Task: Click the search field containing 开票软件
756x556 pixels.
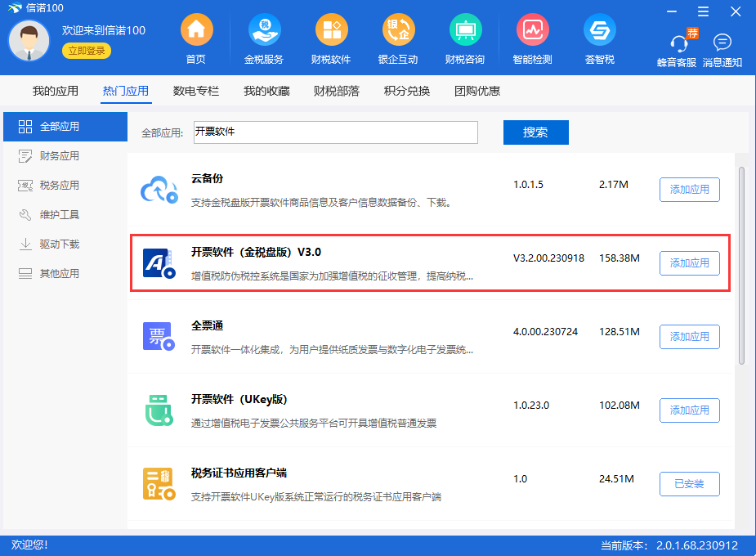Action: click(x=336, y=132)
